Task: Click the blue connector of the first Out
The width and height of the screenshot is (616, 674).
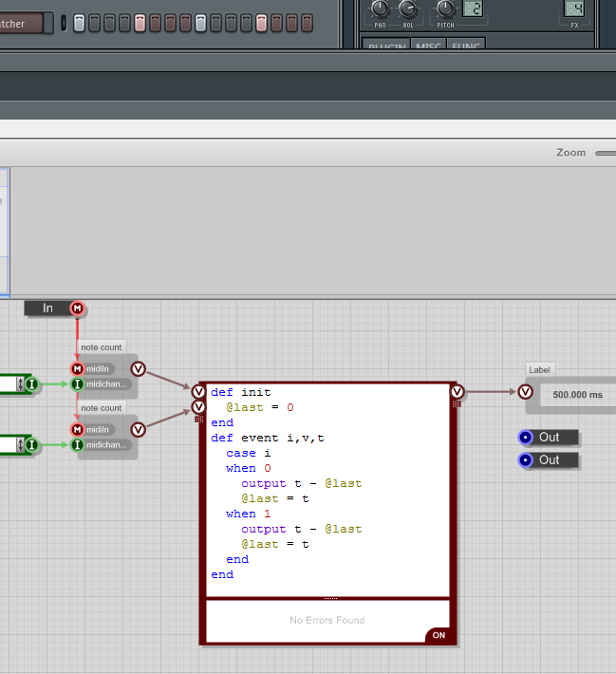Action: click(x=526, y=438)
